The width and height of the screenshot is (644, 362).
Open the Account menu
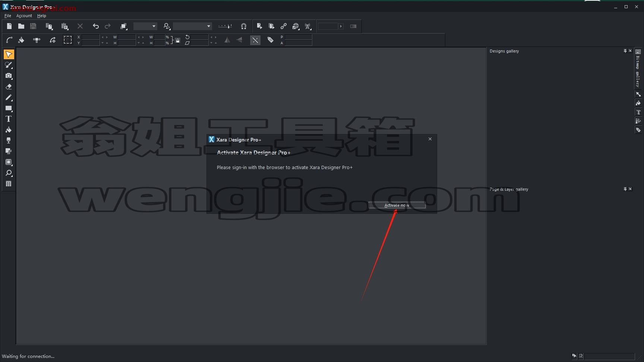[x=24, y=16]
